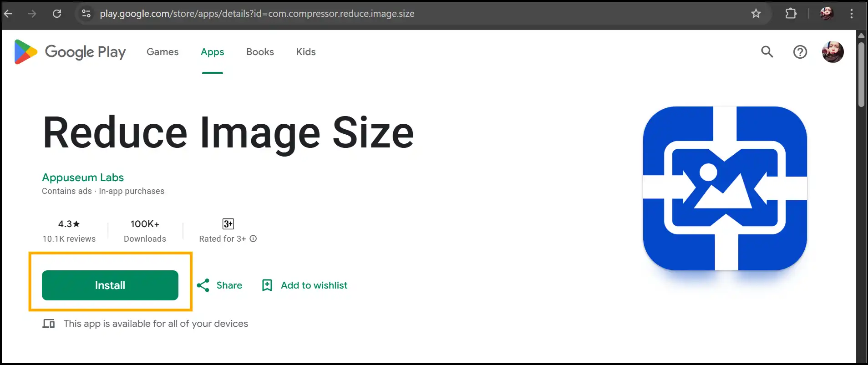Go back to the previous page
Screen dimensions: 868x365
point(8,14)
